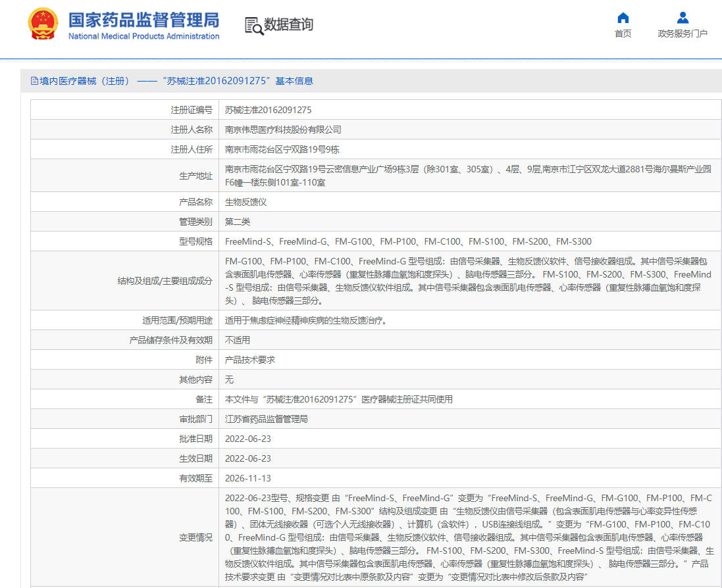
Task: Click the 数据查询 heading text
Action: (x=288, y=25)
